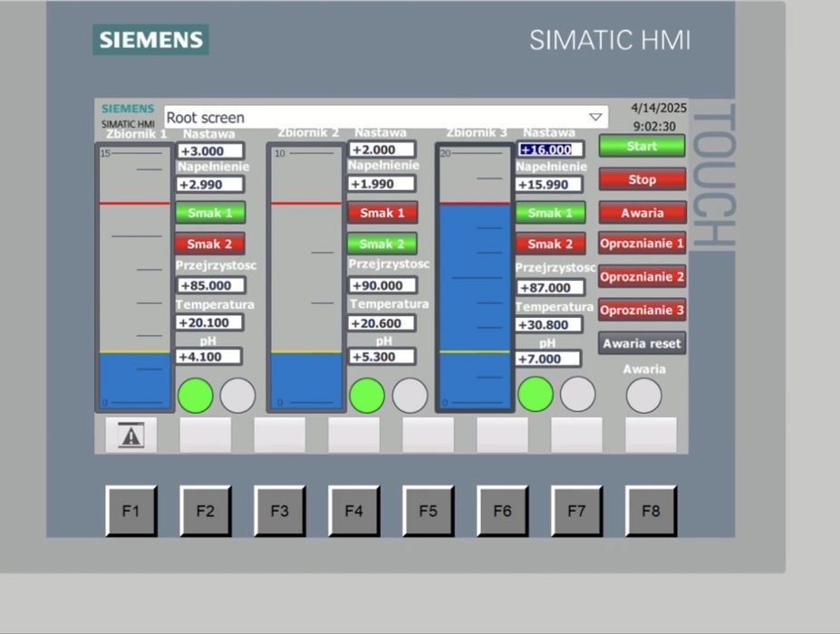Click green indicator lamp of Zbiornik 1

[195, 396]
